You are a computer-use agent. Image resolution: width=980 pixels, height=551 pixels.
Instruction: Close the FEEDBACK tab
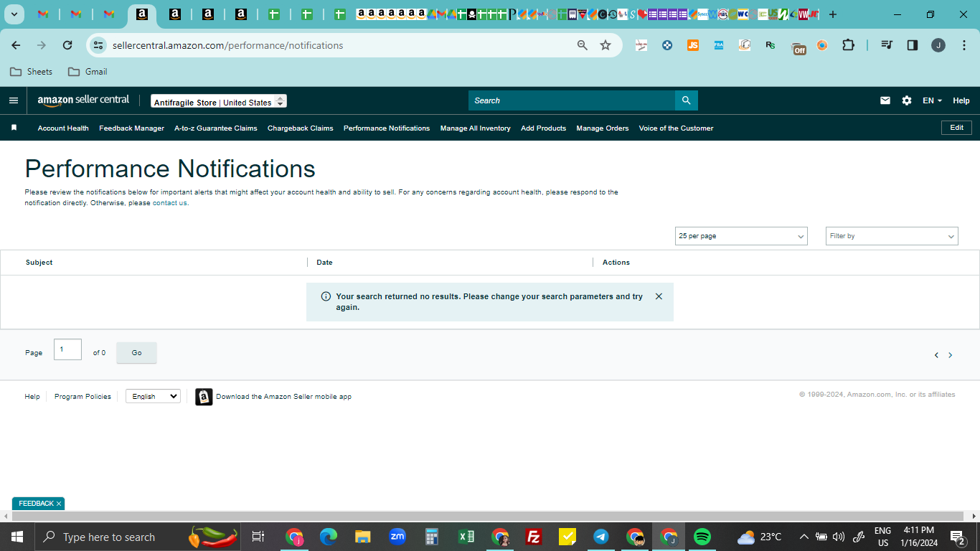tap(59, 504)
